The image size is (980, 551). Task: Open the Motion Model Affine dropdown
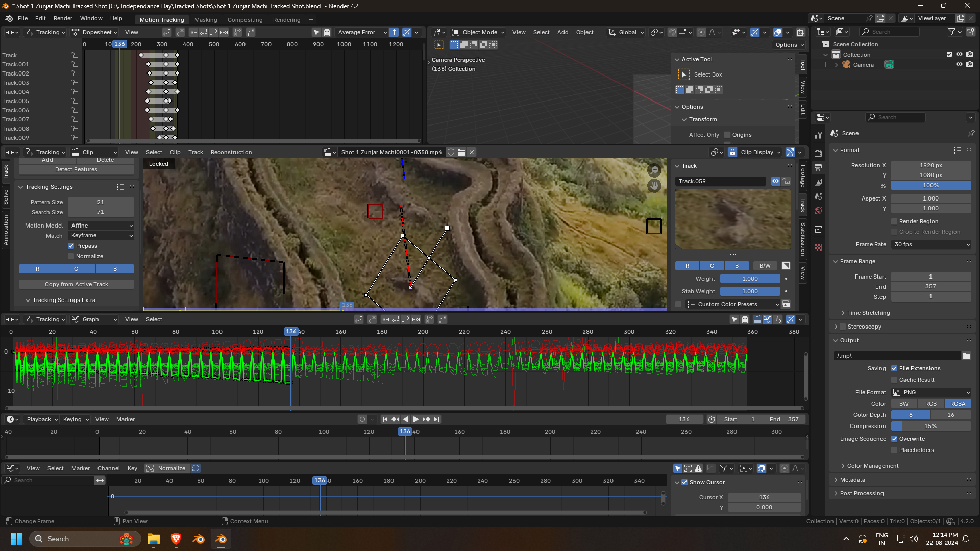pyautogui.click(x=101, y=226)
